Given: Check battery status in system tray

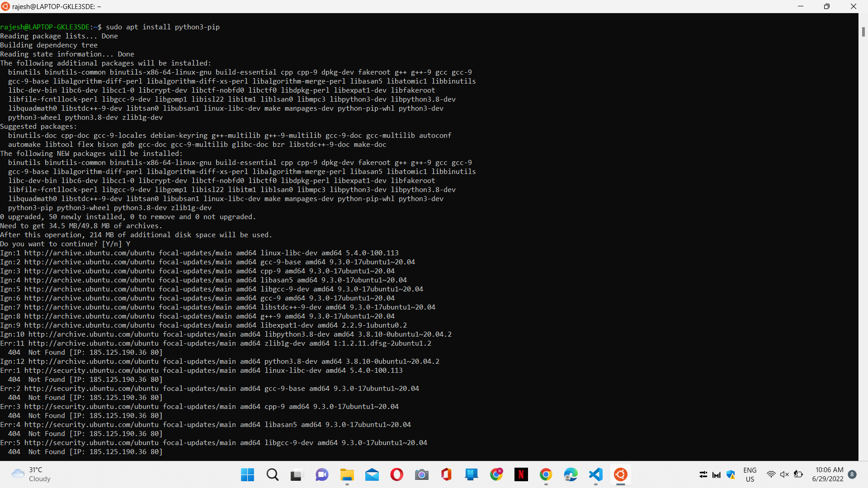Looking at the screenshot, I should click(x=799, y=474).
